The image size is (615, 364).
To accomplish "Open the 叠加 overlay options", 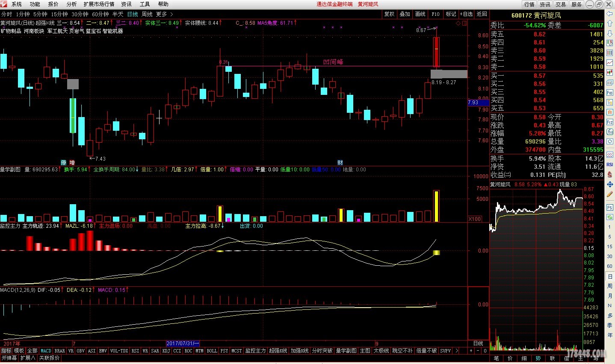I will click(405, 14).
